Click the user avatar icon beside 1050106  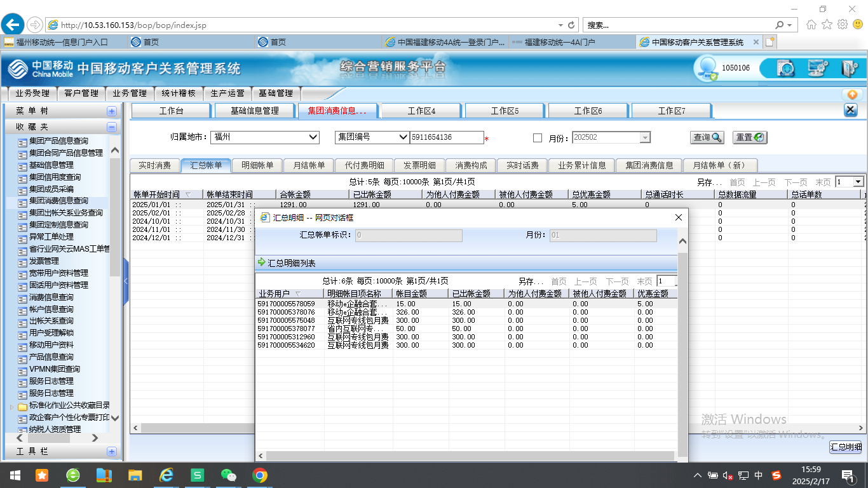point(706,68)
